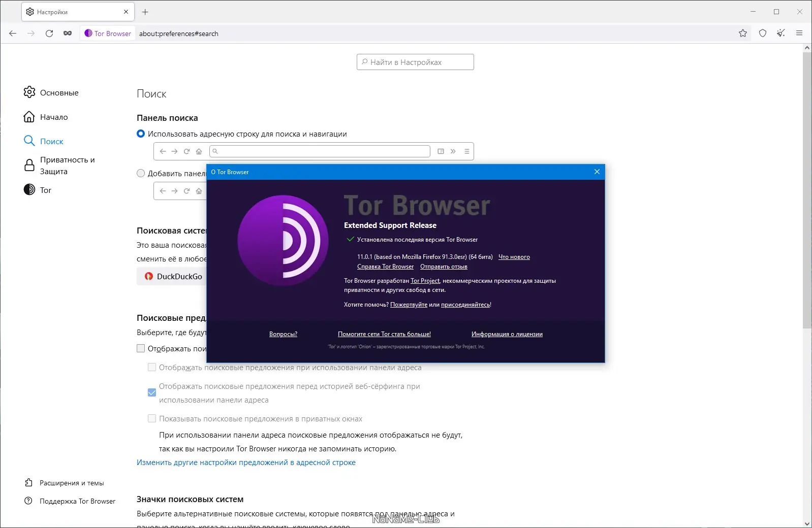This screenshot has height=528, width=812.
Task: Click the Tor Browser identity badge in the address bar
Action: [108, 34]
